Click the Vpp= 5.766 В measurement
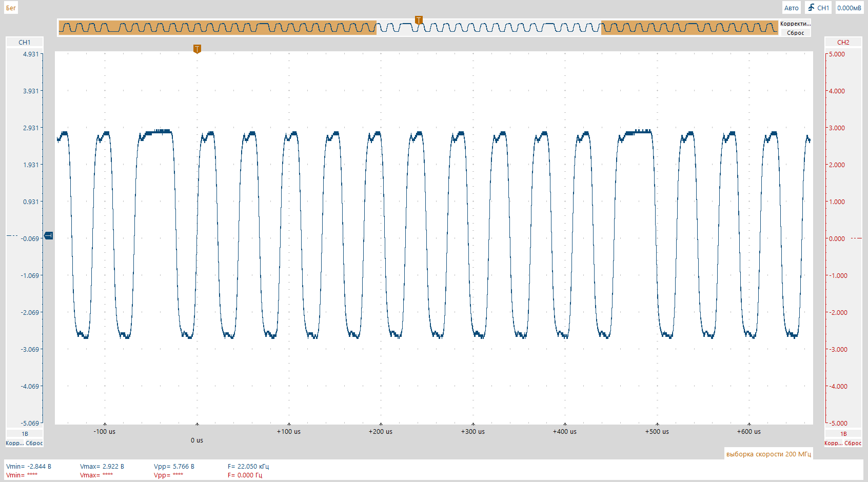 click(174, 466)
